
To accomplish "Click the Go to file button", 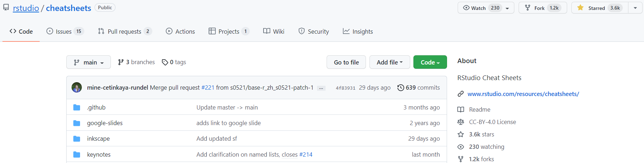I will coord(346,62).
